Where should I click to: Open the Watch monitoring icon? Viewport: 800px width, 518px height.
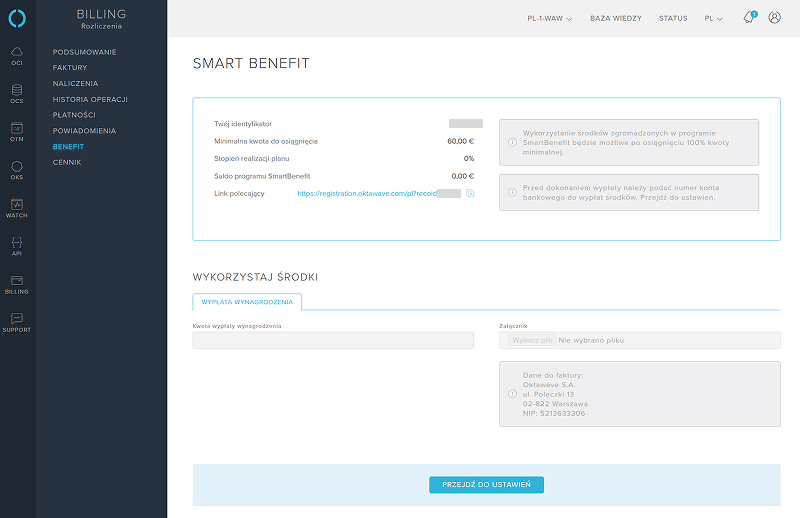pyautogui.click(x=17, y=208)
